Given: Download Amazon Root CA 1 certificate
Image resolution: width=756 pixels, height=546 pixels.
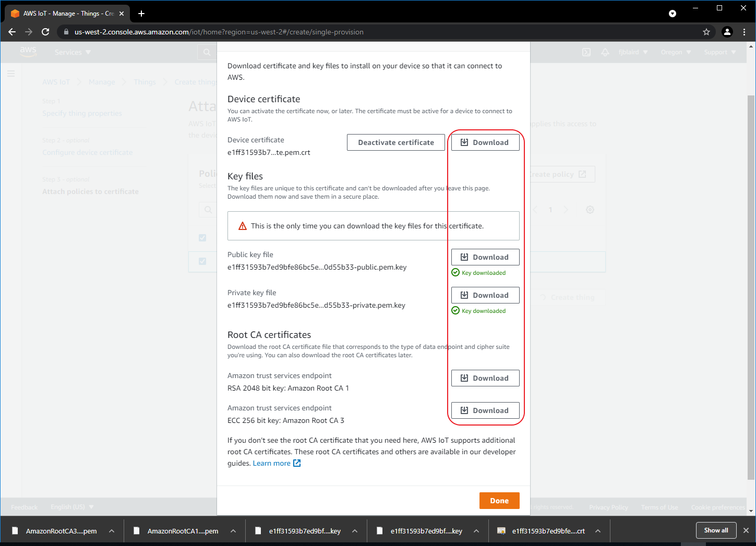Looking at the screenshot, I should [485, 378].
